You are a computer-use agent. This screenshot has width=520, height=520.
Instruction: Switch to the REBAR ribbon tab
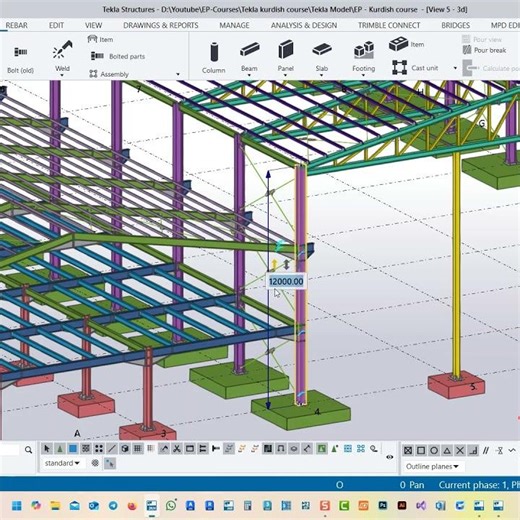pyautogui.click(x=16, y=25)
